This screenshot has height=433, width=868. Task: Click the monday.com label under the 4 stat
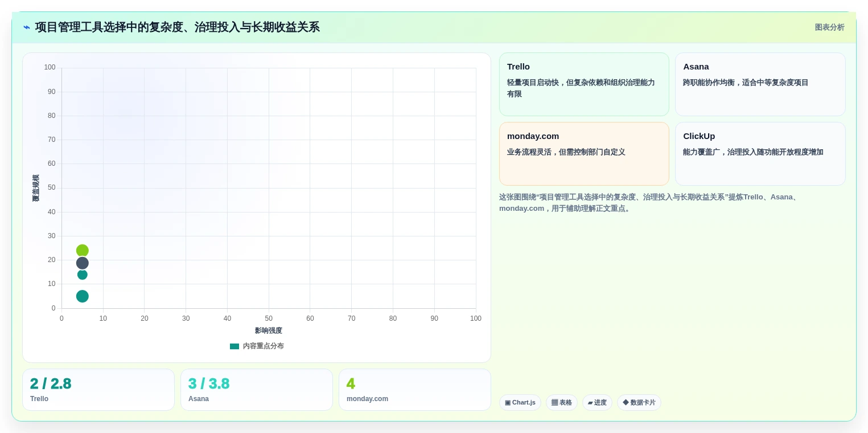[x=367, y=399]
